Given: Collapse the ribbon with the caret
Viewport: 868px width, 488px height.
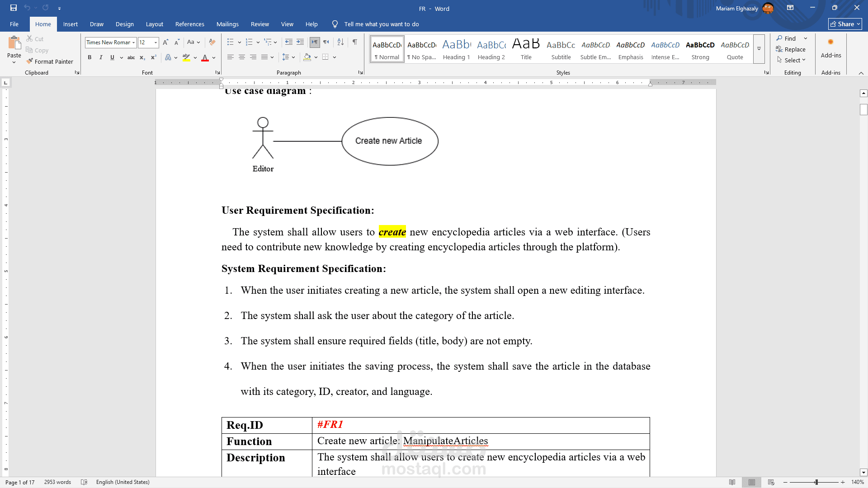Looking at the screenshot, I should coord(861,73).
